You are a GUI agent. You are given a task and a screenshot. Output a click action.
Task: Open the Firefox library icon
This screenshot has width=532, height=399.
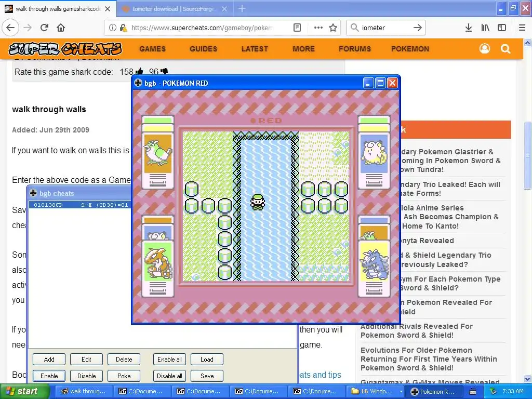[x=485, y=28]
